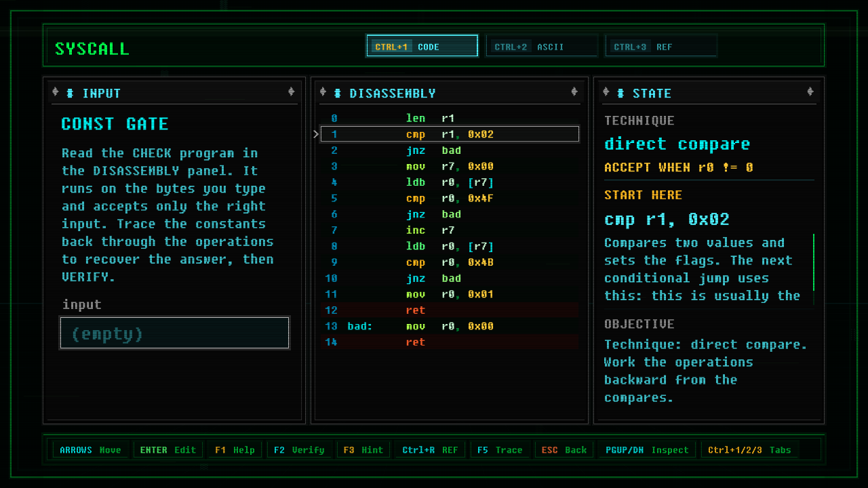The image size is (868, 488).
Task: Click diamond icon at right of STATE panel
Action: pos(810,92)
